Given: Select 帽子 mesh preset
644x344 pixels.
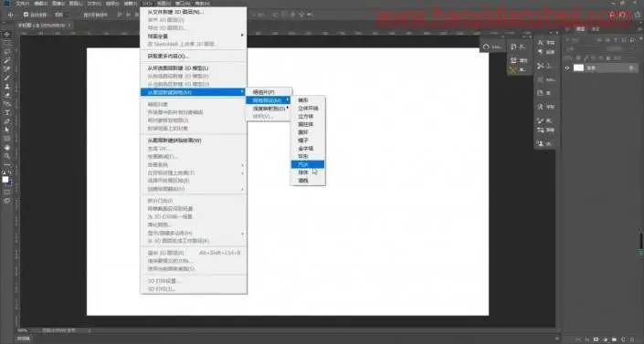Looking at the screenshot, I should (308, 141).
